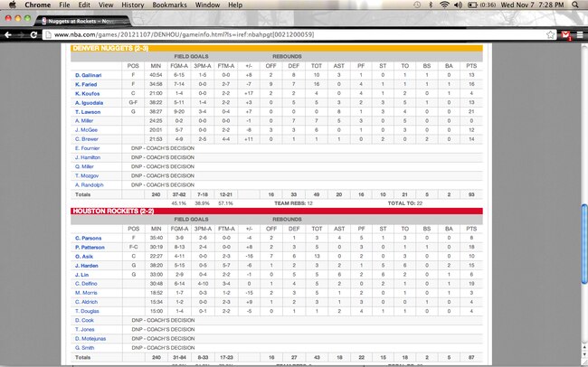
Task: Click the nba.com address bar
Action: pos(292,34)
